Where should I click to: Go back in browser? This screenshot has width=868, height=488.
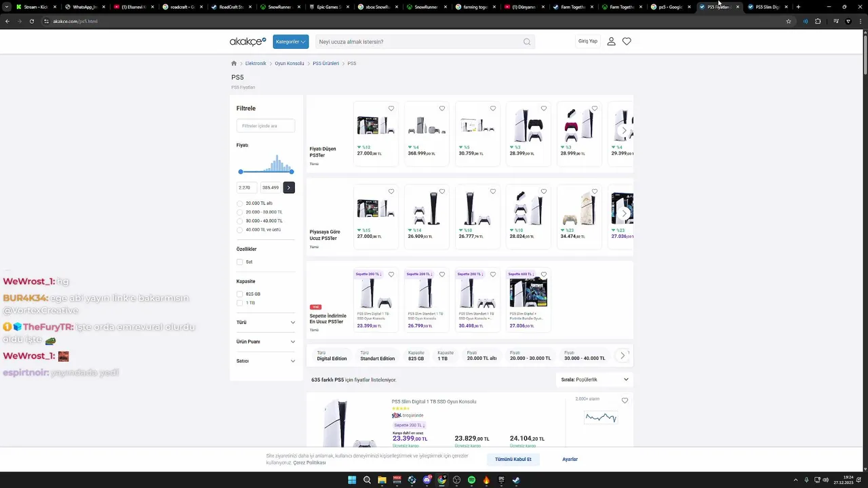click(7, 21)
